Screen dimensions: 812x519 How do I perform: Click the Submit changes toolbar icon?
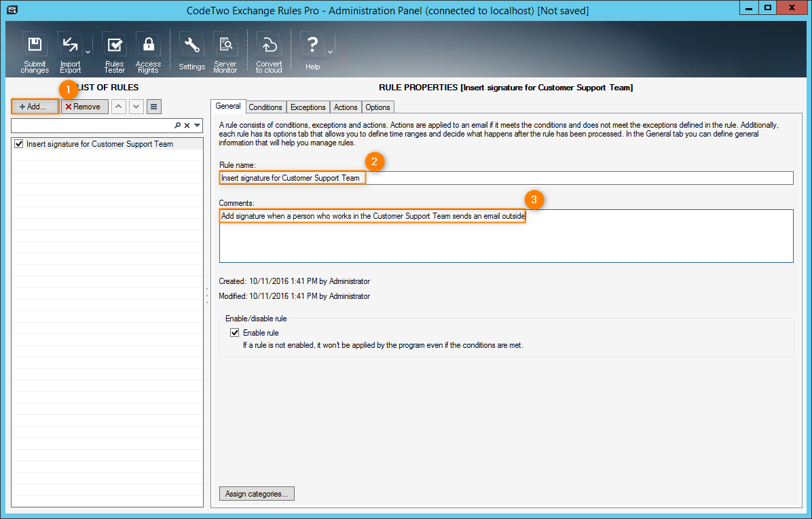tap(35, 54)
